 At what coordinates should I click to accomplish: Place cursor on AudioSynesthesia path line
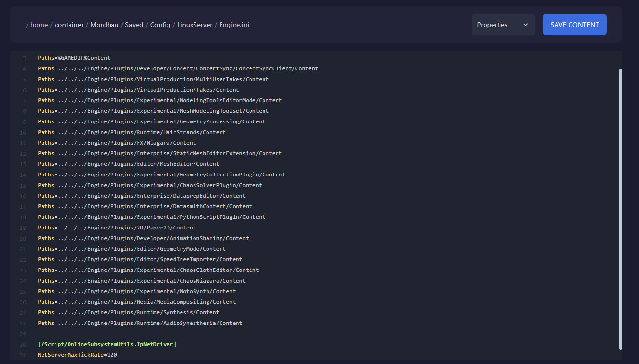pyautogui.click(x=140, y=323)
